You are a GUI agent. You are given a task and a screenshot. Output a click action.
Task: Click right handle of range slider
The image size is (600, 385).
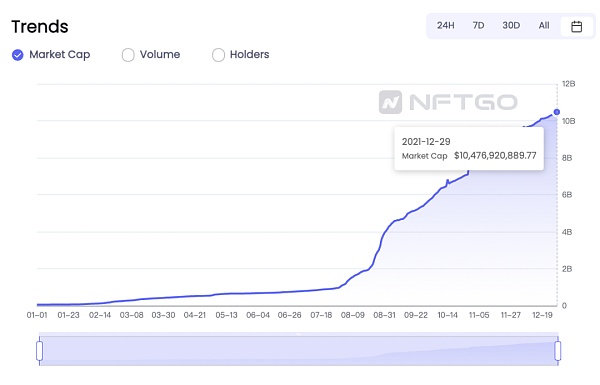[x=558, y=351]
